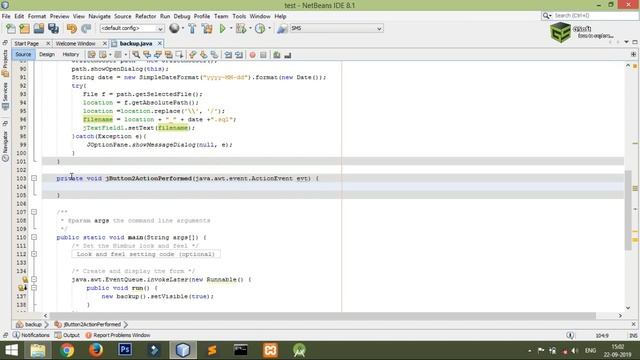640x360 pixels.
Task: Open the Navigate menu
Action: pos(99,16)
